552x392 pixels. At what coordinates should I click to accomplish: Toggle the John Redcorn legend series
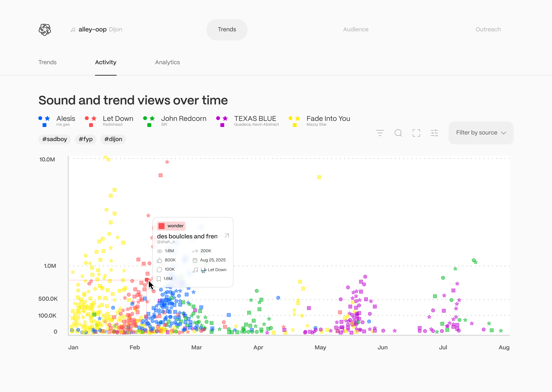pos(183,119)
